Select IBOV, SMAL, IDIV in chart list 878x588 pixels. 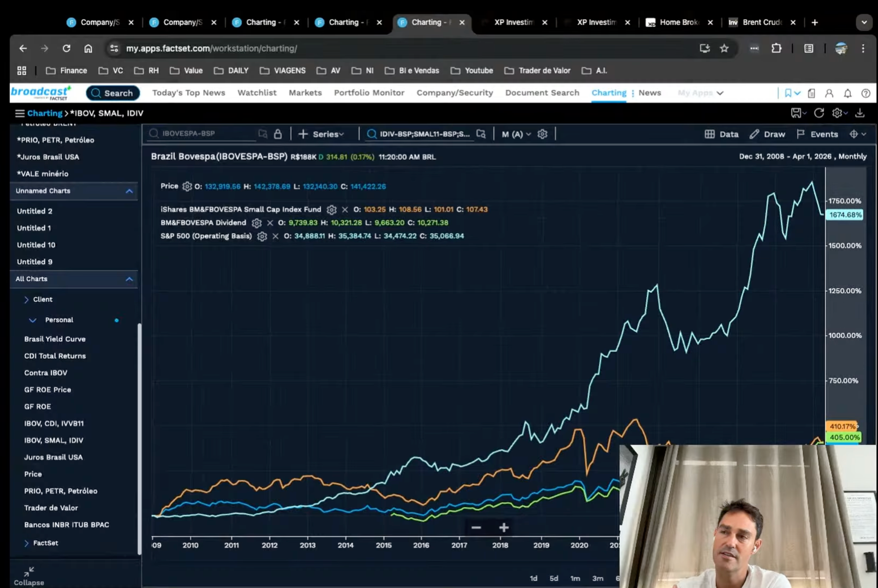point(54,441)
